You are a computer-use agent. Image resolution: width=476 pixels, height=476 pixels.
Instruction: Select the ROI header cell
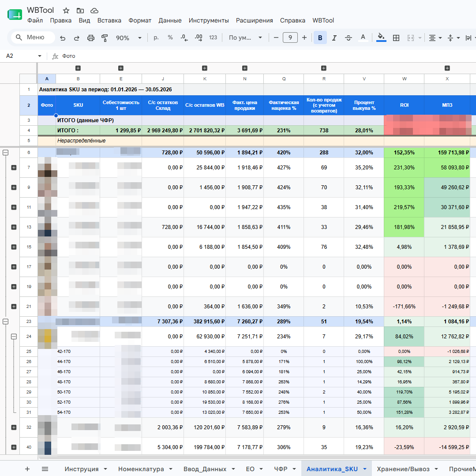(x=404, y=105)
